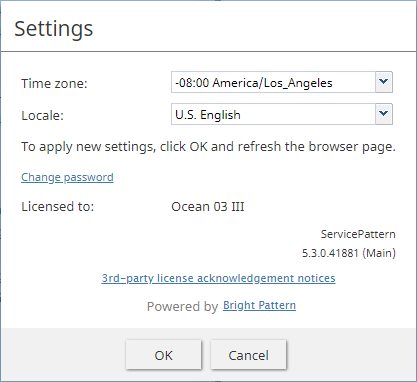This screenshot has height=382, width=417.
Task: Confirm settings with the OK button
Action: tap(164, 355)
